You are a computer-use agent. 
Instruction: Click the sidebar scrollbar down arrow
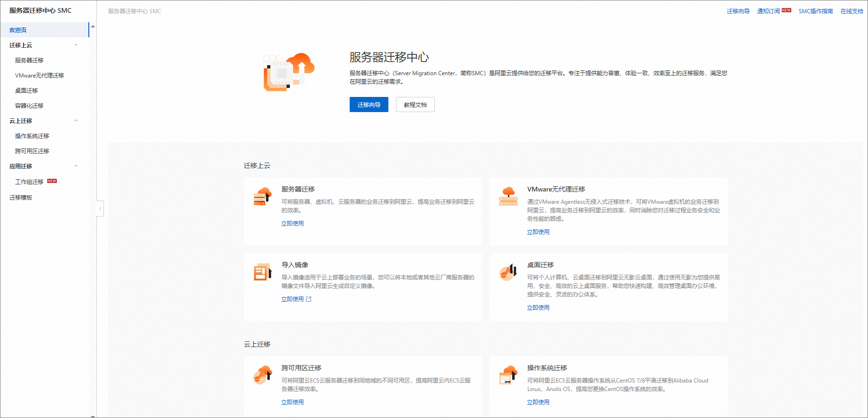[93, 416]
